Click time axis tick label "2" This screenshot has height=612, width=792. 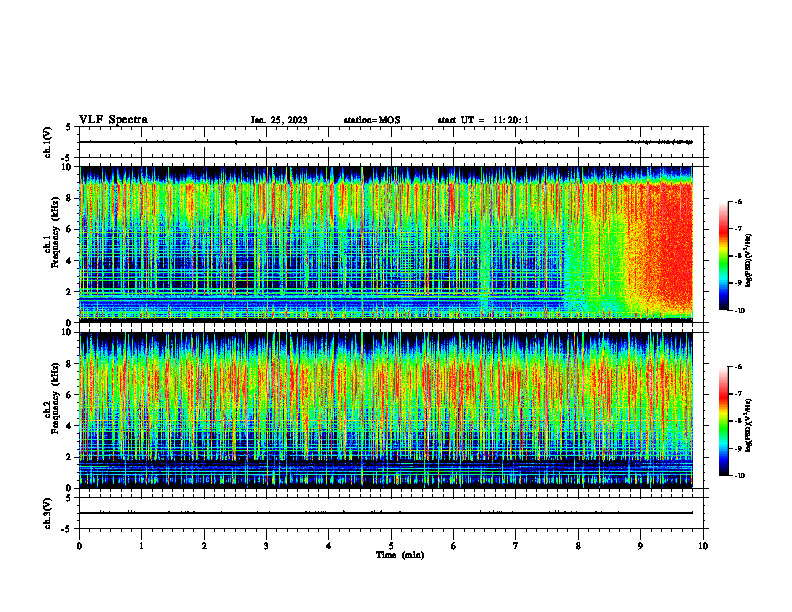coord(204,546)
